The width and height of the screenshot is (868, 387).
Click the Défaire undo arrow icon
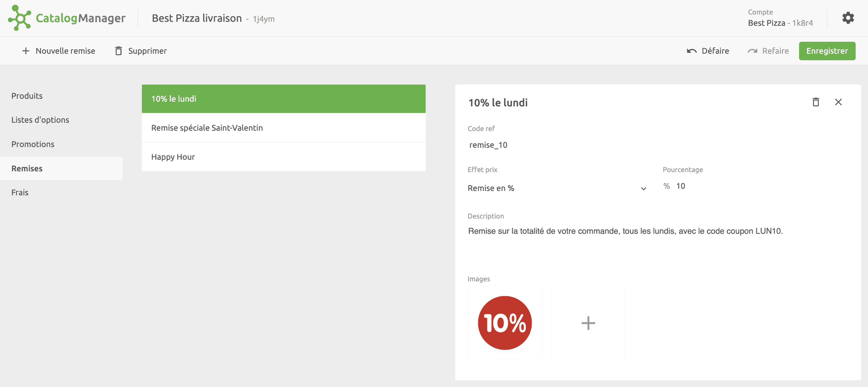(692, 51)
